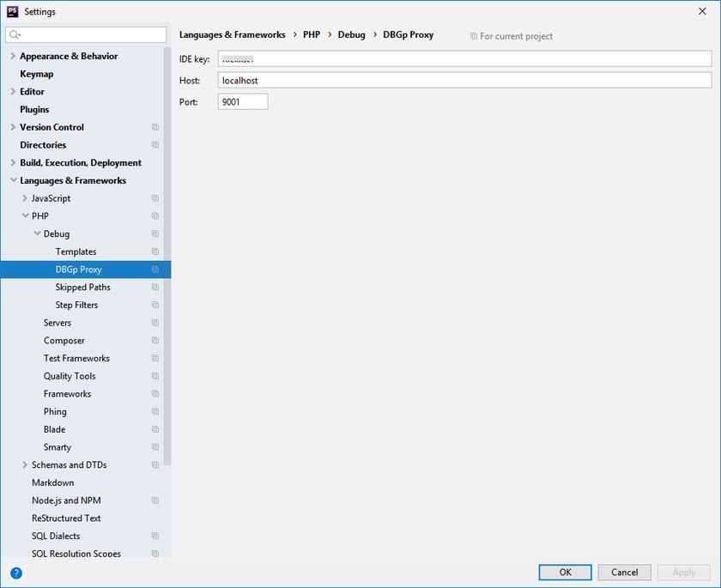The width and height of the screenshot is (721, 588).
Task: Expand the Schemas and DTDs node
Action: coord(25,465)
